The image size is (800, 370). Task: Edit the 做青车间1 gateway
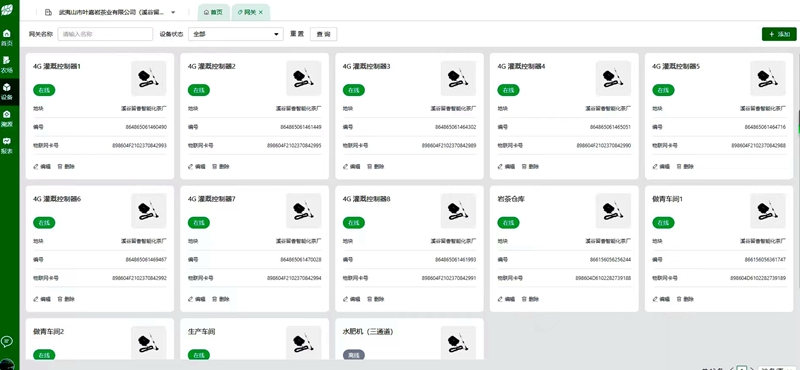point(661,299)
